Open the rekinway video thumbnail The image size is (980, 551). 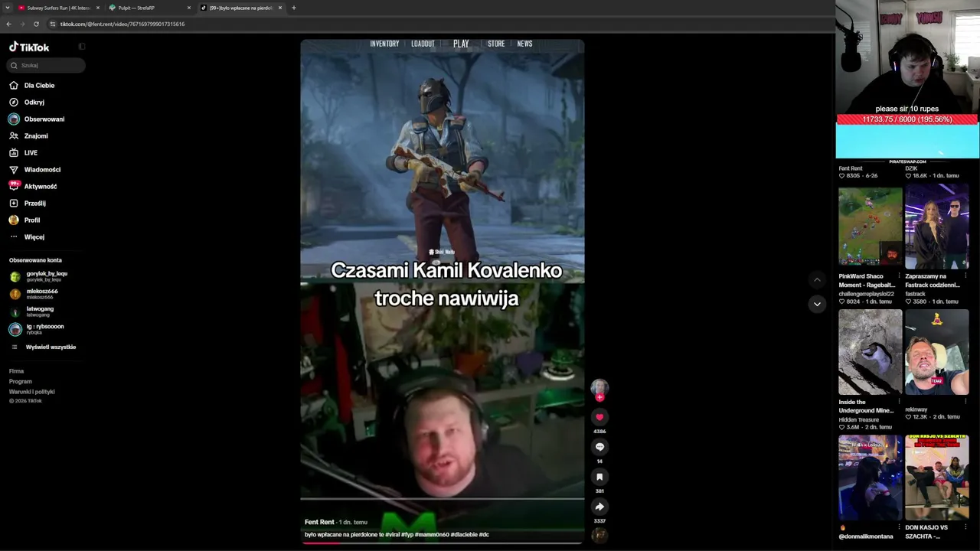coord(937,352)
